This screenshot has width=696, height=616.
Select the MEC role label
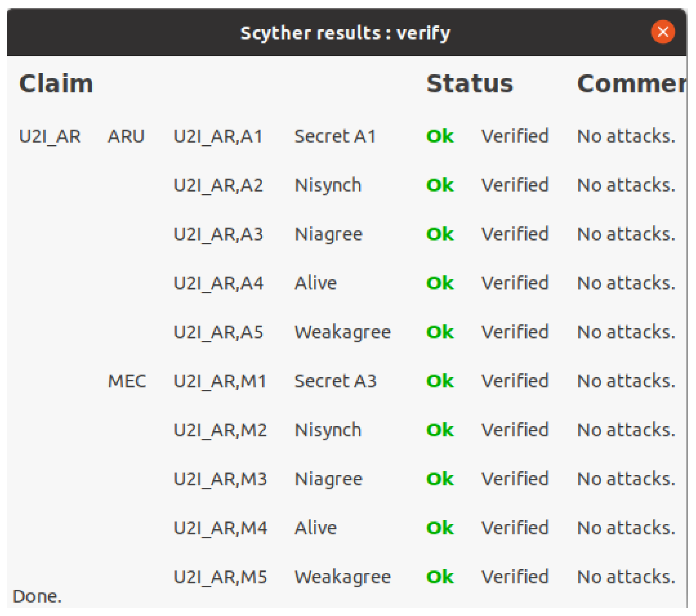pyautogui.click(x=127, y=381)
